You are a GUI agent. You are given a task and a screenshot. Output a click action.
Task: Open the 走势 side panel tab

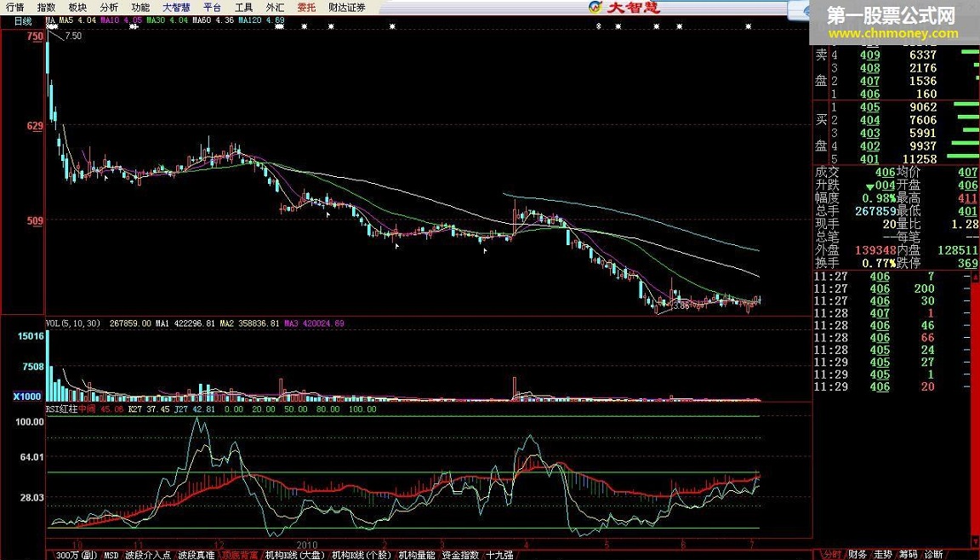point(882,554)
